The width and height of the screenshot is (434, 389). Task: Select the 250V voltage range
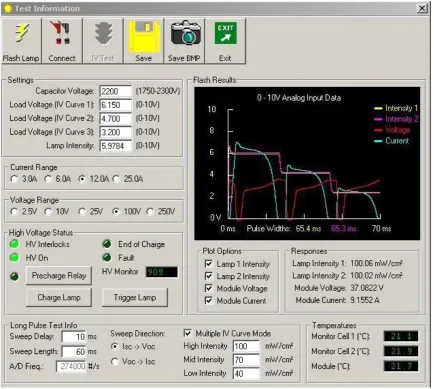coord(150,212)
